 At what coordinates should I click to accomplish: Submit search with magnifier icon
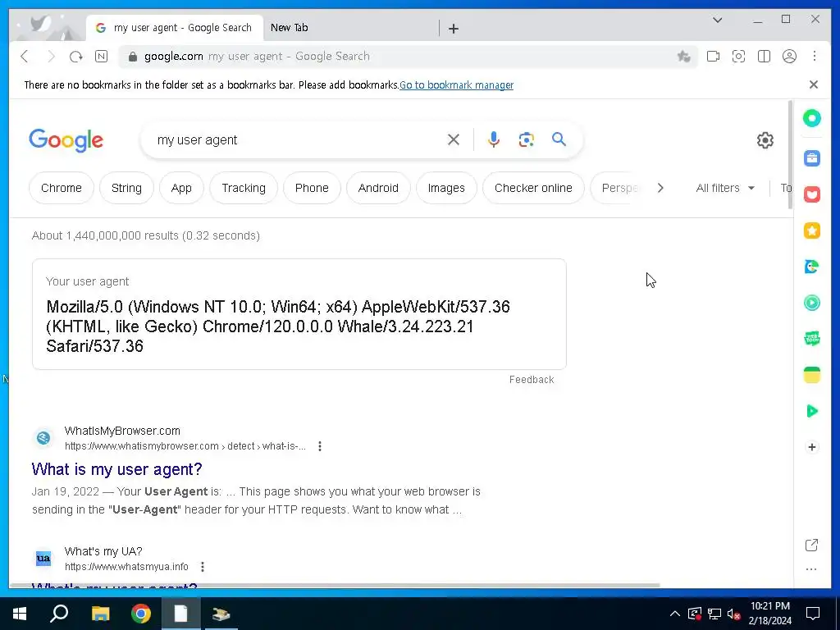point(559,139)
